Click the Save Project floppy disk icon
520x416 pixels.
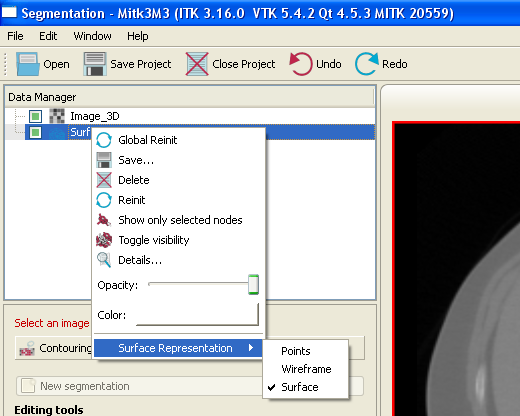[95, 64]
